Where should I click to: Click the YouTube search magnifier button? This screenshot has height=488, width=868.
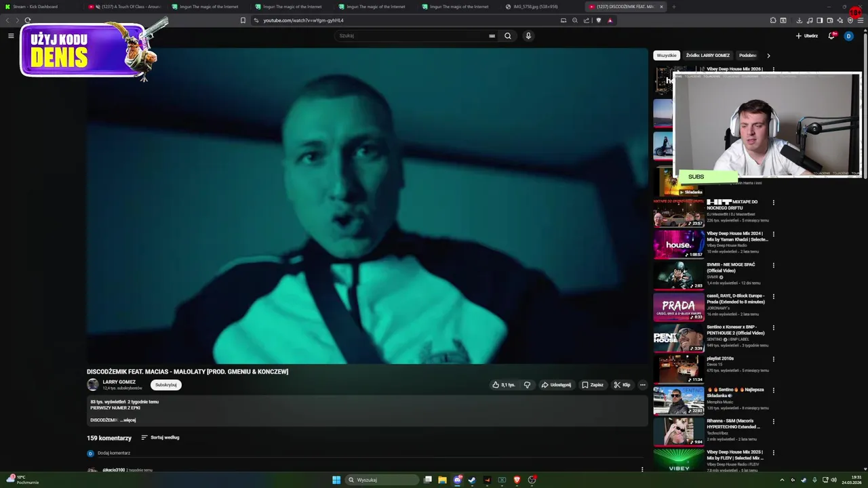pos(507,36)
